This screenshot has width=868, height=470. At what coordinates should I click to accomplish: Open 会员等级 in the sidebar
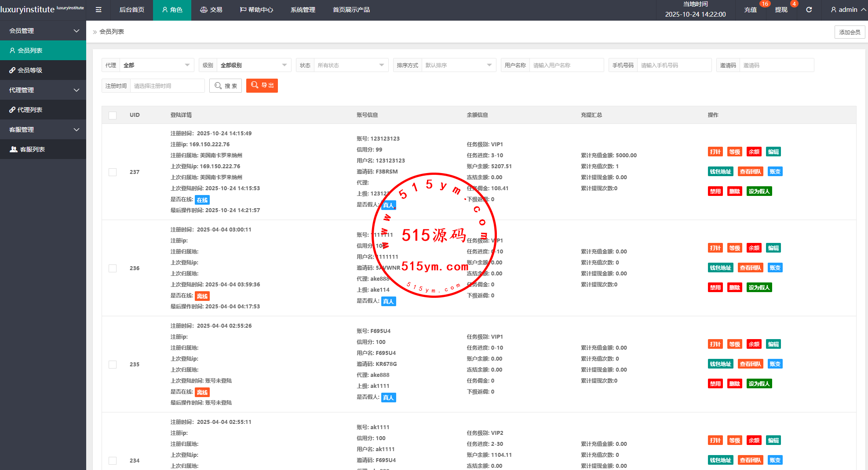pos(30,70)
